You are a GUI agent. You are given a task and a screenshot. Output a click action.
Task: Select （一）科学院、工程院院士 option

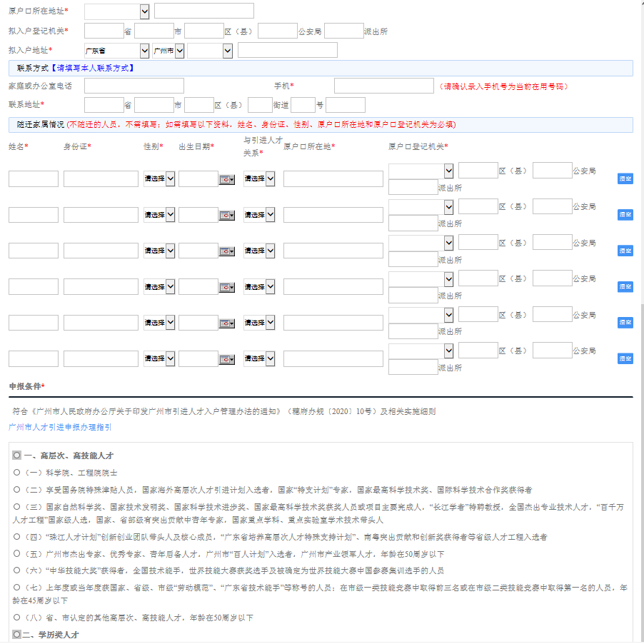(16, 473)
